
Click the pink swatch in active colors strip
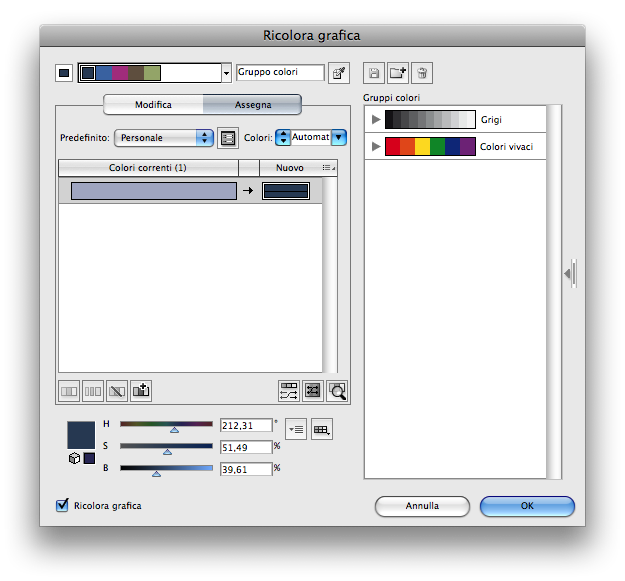120,73
